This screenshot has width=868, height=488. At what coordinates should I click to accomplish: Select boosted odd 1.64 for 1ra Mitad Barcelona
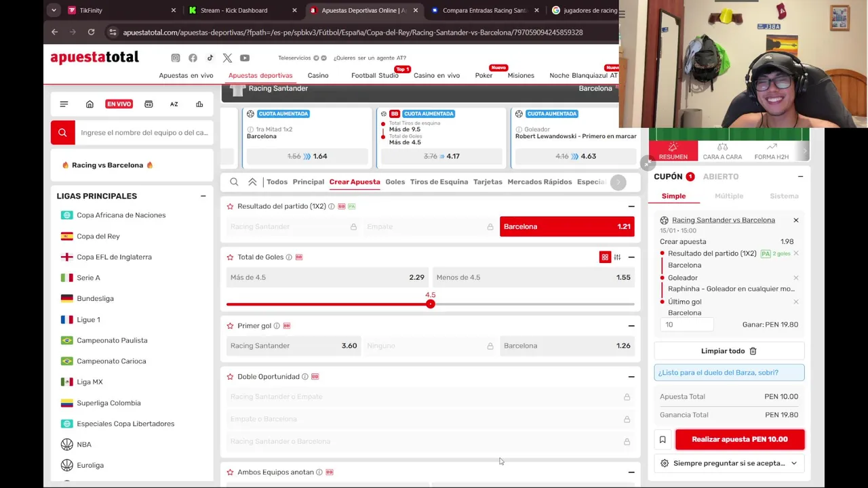[x=307, y=156]
